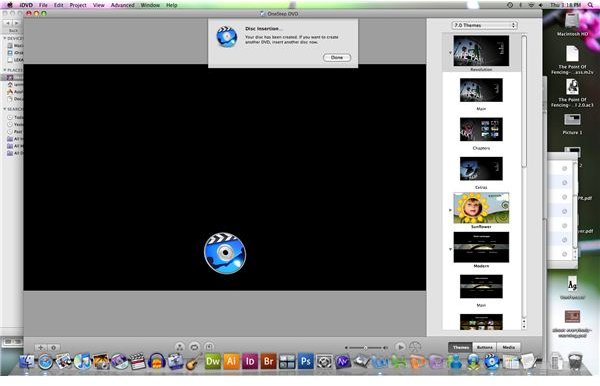Open the clapperboard app in the Dock

138,361
